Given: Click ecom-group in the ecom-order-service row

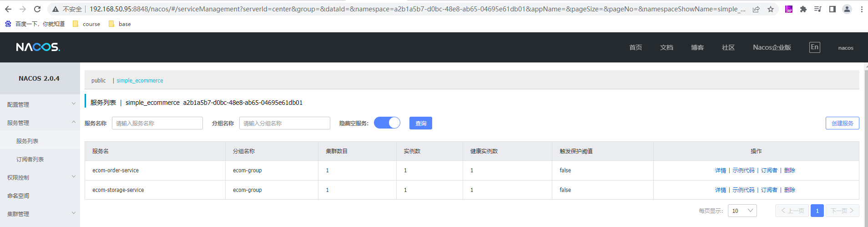Looking at the screenshot, I should click(x=247, y=170).
